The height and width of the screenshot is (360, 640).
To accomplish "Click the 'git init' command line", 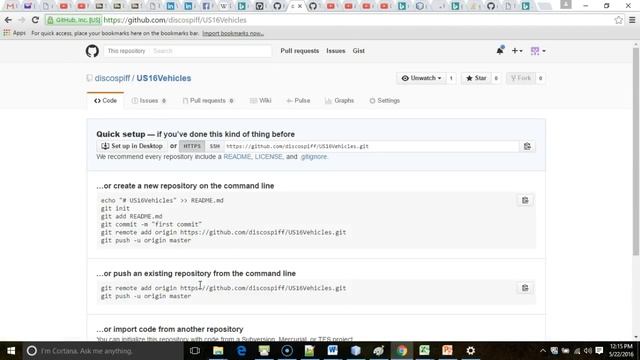I will tap(115, 209).
